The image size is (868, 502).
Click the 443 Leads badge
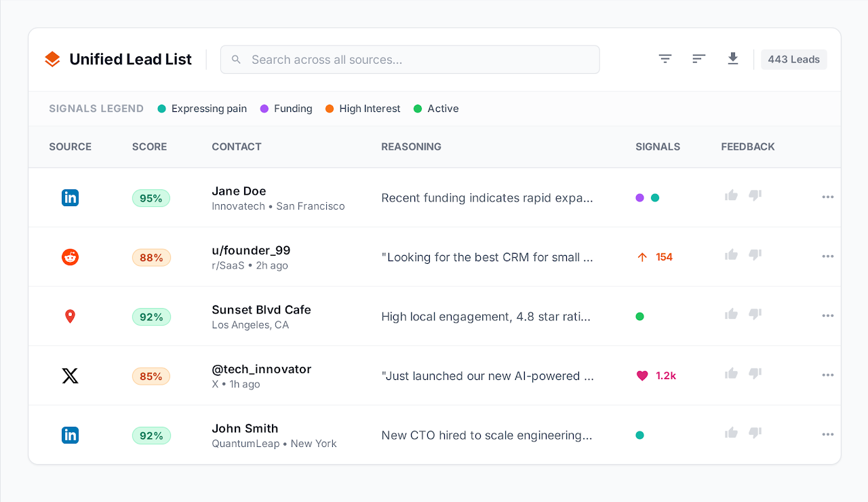[x=793, y=60]
